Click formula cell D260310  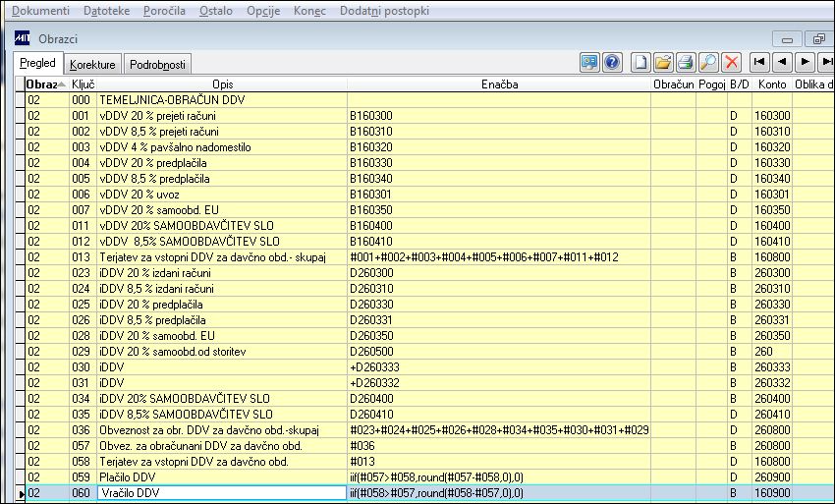pyautogui.click(x=499, y=288)
